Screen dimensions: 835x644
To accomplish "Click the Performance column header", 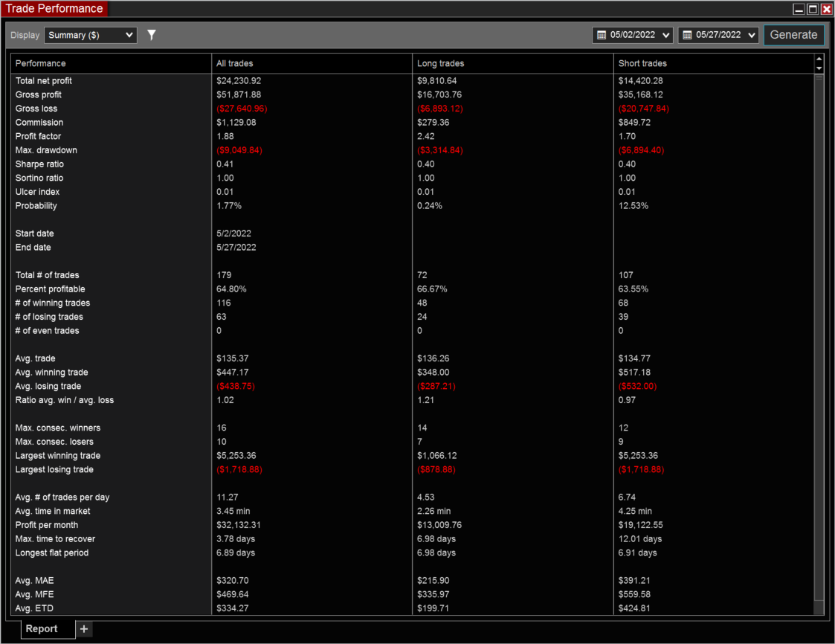I will (111, 63).
